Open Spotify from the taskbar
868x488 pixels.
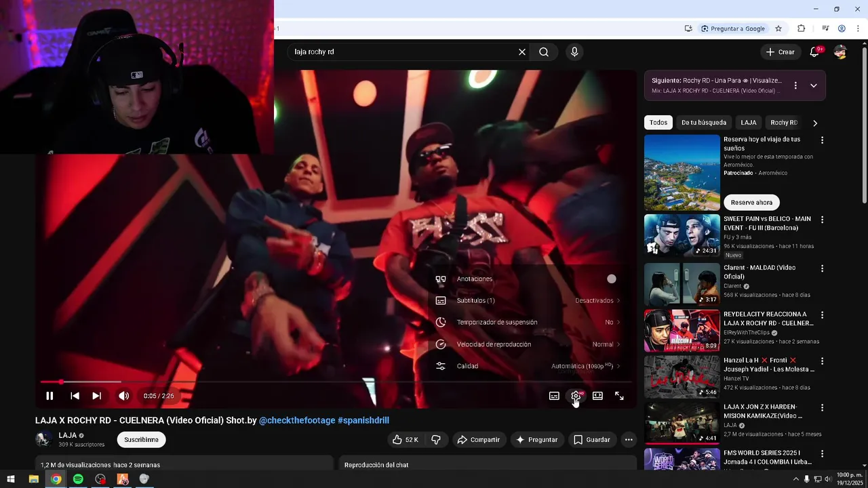click(78, 479)
